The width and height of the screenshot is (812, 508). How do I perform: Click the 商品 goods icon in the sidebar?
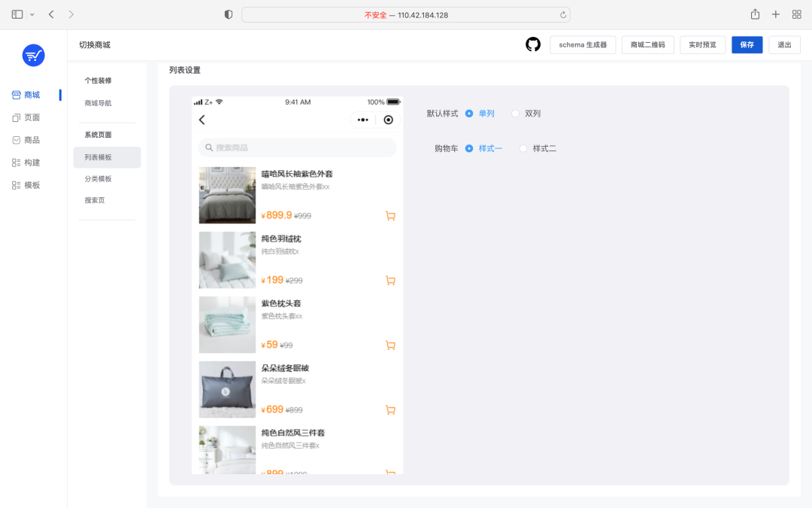click(16, 140)
